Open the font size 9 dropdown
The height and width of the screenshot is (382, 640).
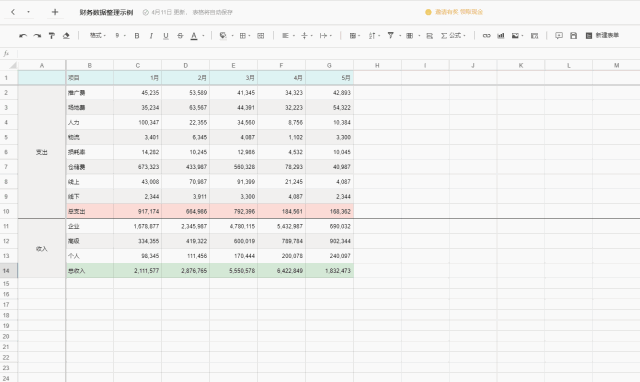(120, 36)
